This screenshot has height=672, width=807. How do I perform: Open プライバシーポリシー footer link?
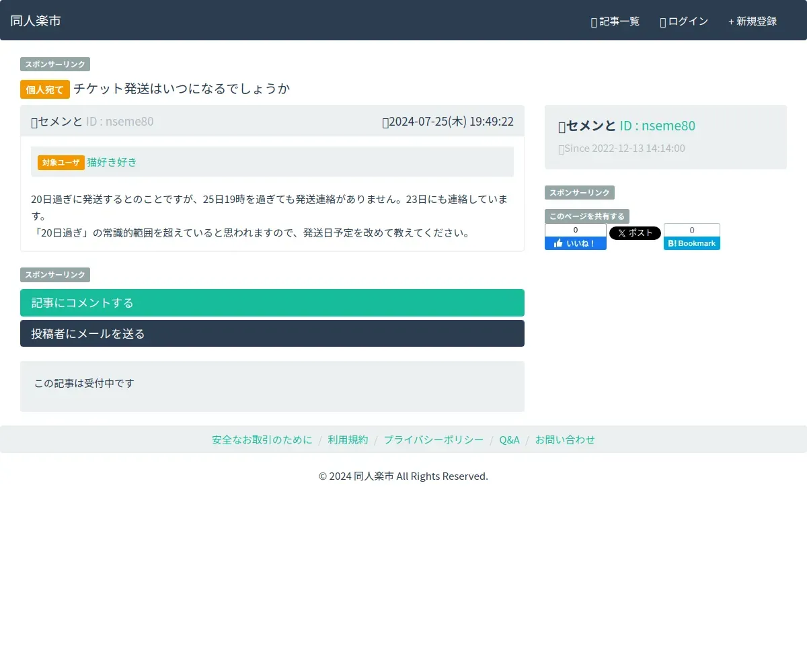434,439
